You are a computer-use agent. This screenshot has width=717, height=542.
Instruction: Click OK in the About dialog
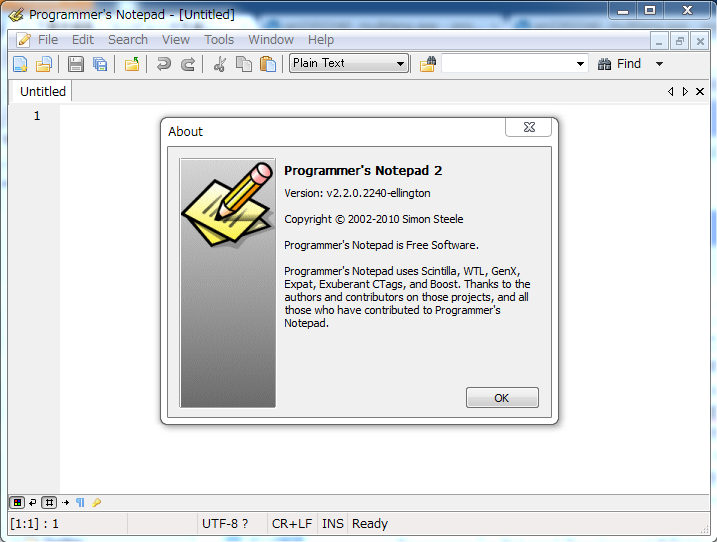tap(502, 398)
